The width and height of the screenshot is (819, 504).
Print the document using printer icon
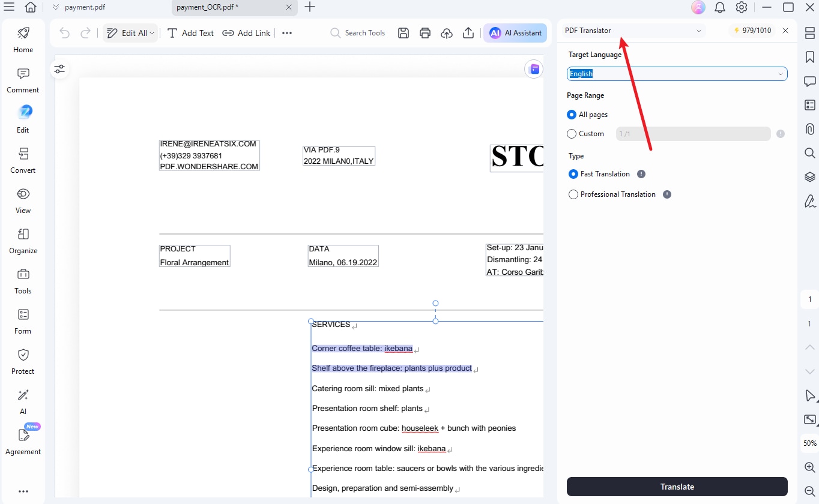(425, 33)
